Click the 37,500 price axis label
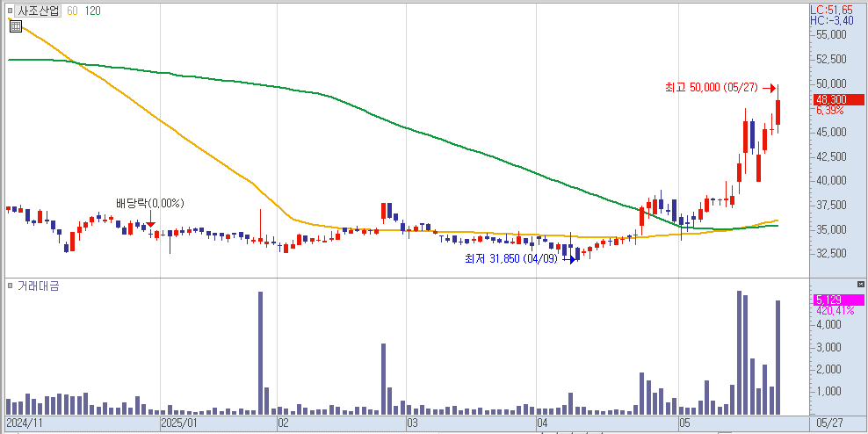868x434 pixels. coord(832,205)
